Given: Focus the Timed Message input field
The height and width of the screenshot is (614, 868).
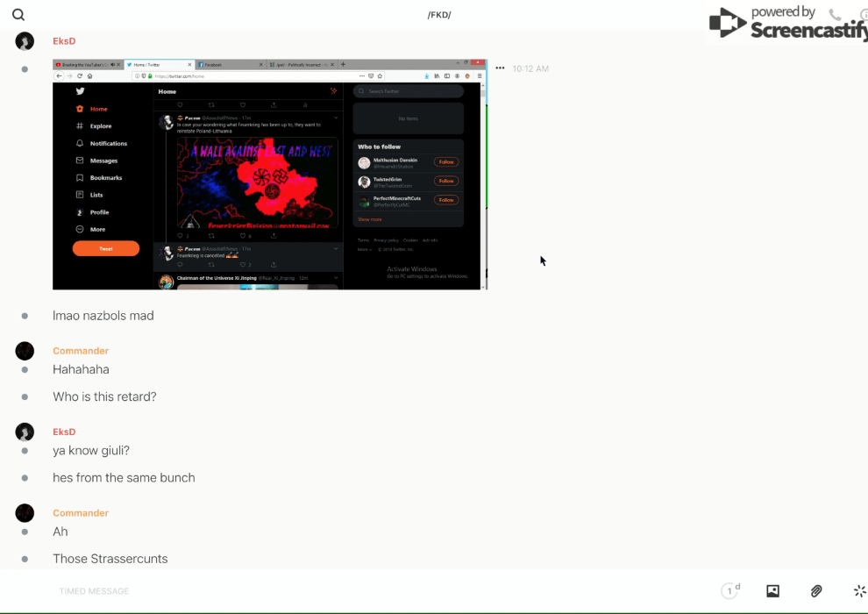Looking at the screenshot, I should 351,591.
